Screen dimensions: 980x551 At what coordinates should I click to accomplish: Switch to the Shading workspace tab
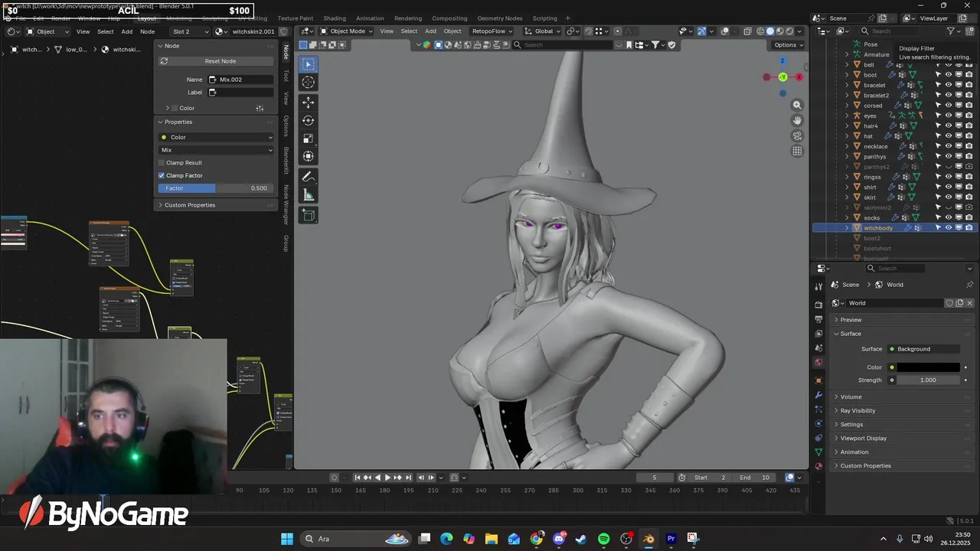(x=335, y=18)
